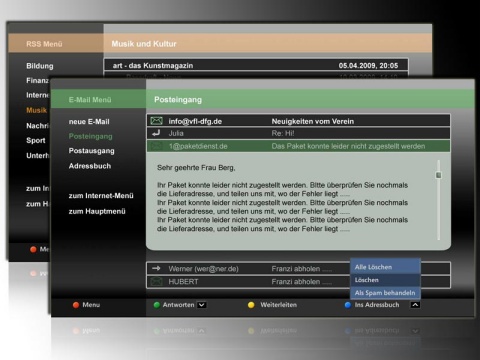The image size is (480, 360).
Task: Open neue E-Mail in sidebar
Action: pyautogui.click(x=89, y=122)
